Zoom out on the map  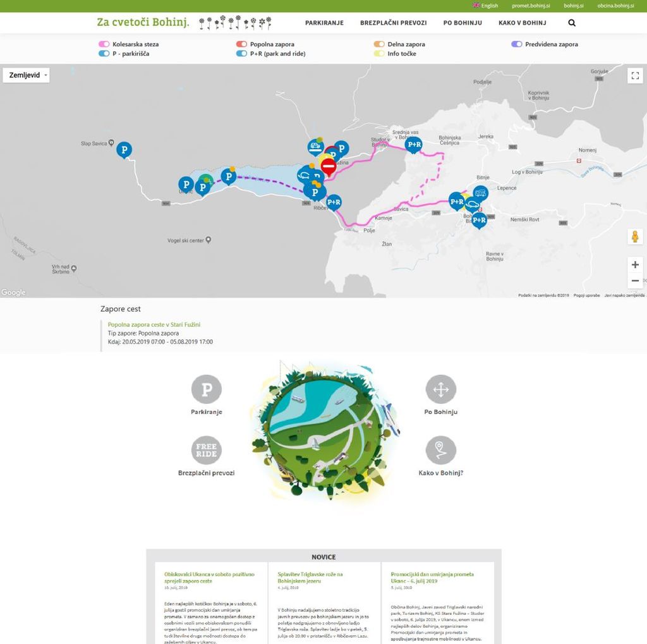[635, 281]
